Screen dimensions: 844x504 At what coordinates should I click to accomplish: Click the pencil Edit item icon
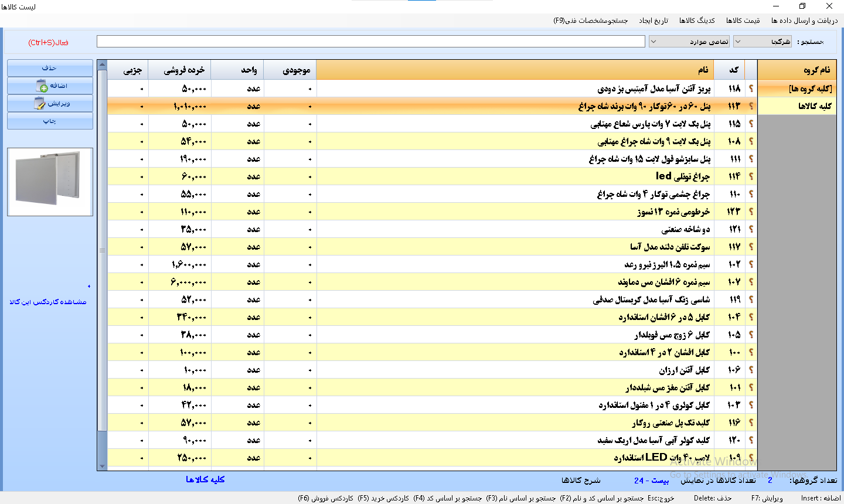click(x=40, y=104)
